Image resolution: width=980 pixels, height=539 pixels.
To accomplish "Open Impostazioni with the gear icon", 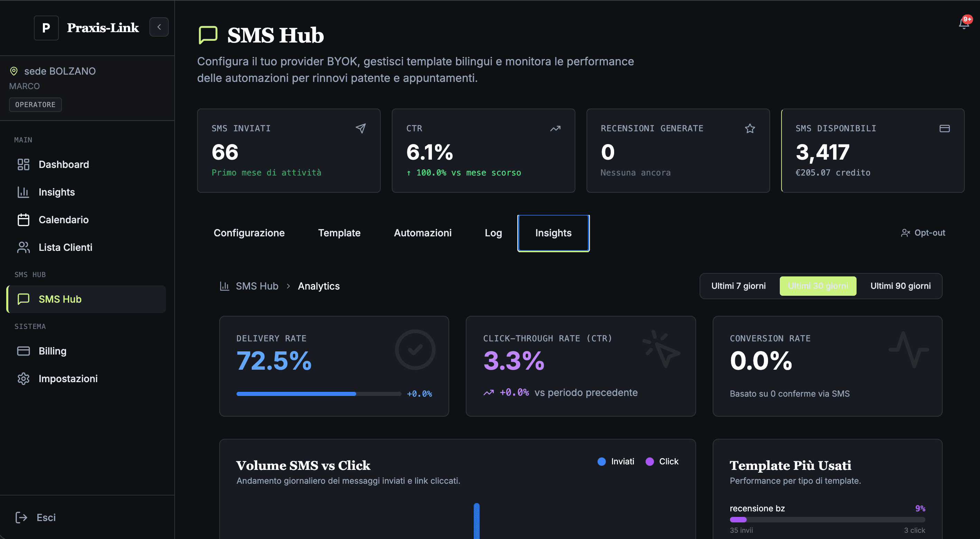I will pos(23,379).
